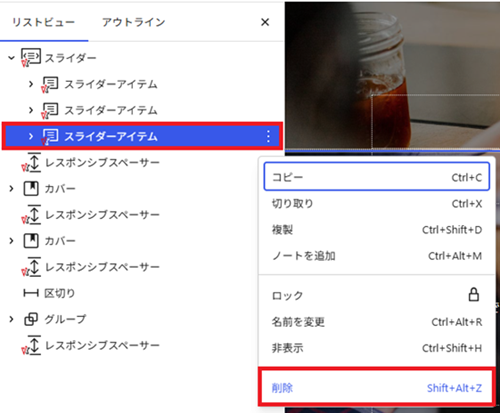The width and height of the screenshot is (500, 413).
Task: Select the first スライダーアイテム label text
Action: tap(111, 84)
